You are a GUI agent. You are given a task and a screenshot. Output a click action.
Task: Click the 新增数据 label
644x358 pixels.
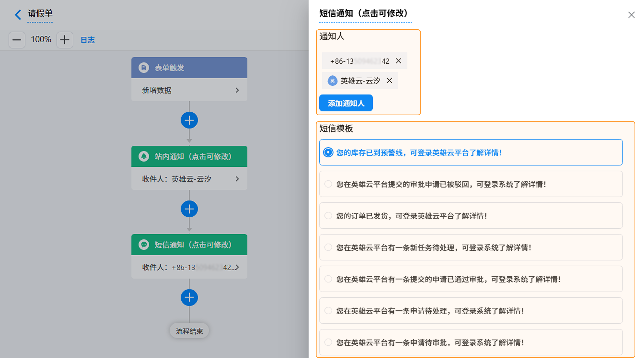157,90
